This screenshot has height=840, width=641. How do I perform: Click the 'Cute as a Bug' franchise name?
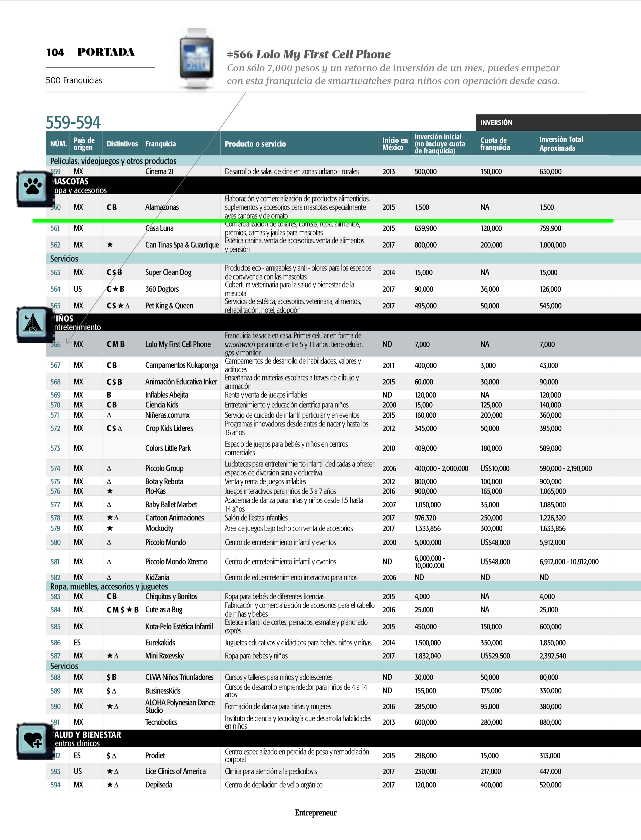[164, 610]
